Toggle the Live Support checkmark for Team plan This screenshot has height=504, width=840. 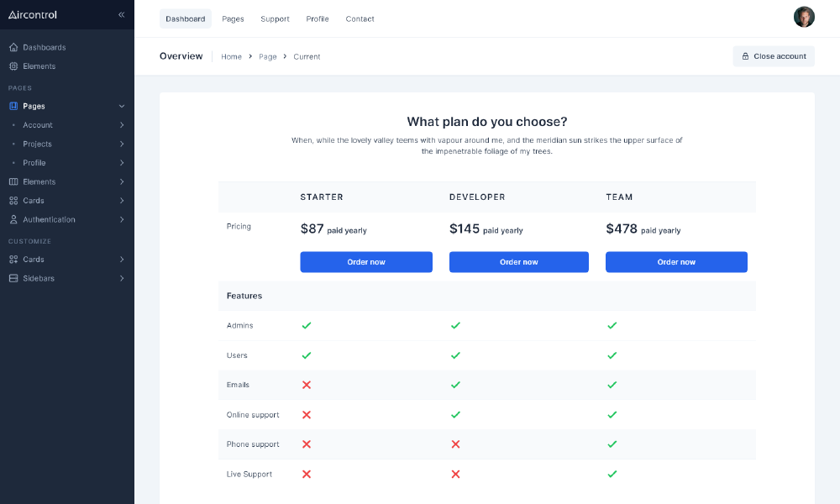[612, 474]
